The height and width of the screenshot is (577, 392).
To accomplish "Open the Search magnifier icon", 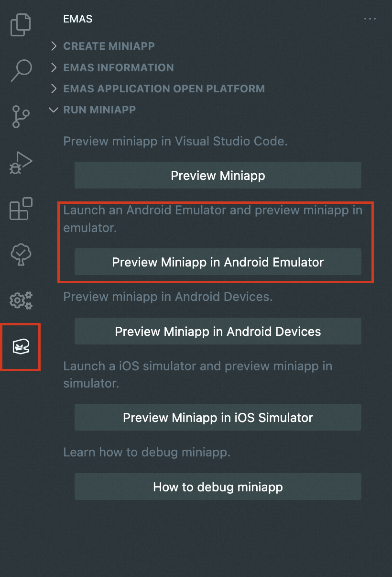I will click(x=21, y=70).
